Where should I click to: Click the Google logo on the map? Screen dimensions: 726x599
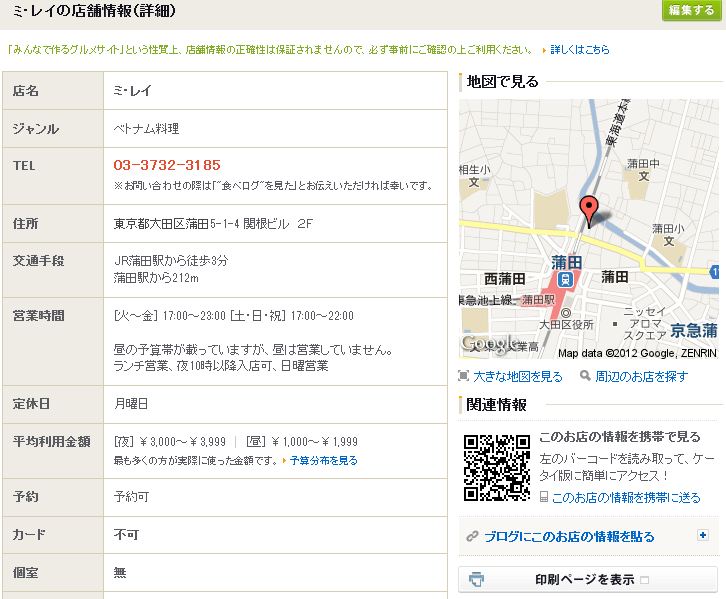pos(490,344)
